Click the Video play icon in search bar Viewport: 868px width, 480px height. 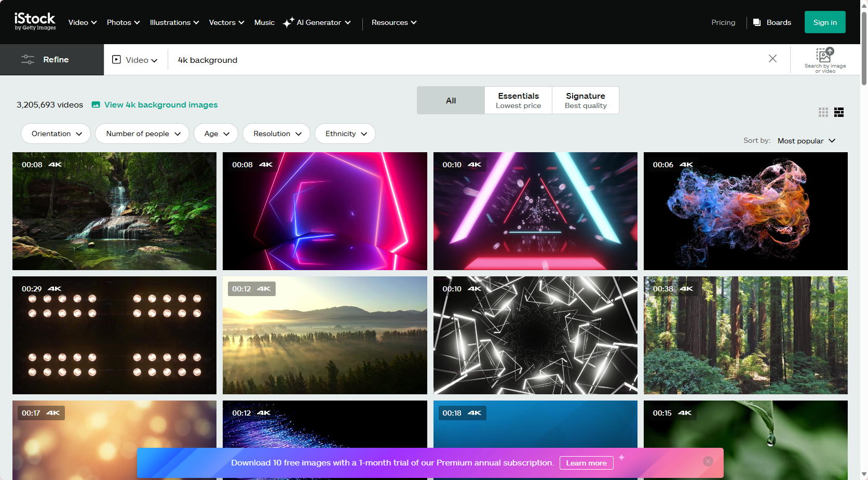pyautogui.click(x=117, y=60)
